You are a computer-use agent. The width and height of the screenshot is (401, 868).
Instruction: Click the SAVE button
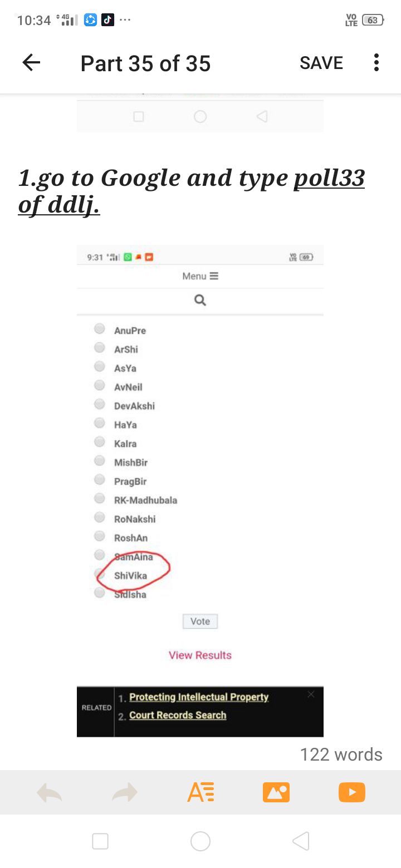[321, 63]
